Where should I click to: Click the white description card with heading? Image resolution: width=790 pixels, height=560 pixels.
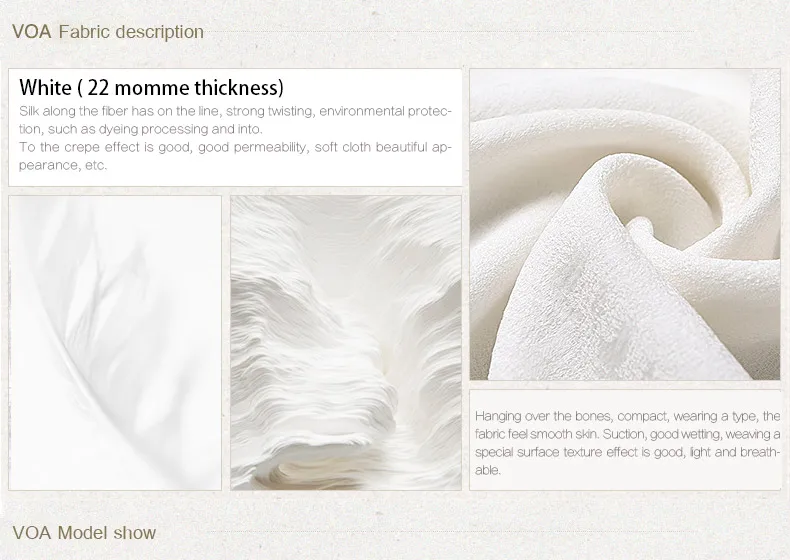pos(235,128)
